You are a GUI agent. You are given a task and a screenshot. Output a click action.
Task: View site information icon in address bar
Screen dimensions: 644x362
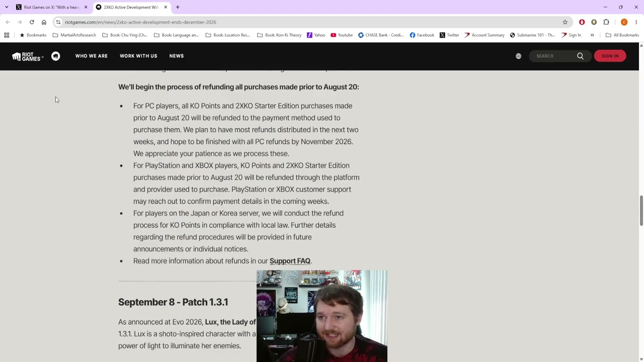(x=58, y=22)
